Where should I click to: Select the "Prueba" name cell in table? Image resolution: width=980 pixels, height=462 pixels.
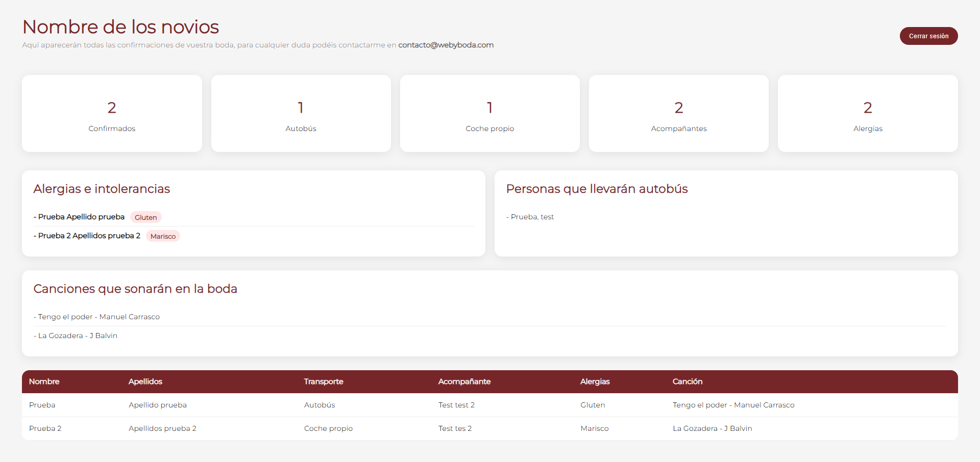tap(42, 405)
